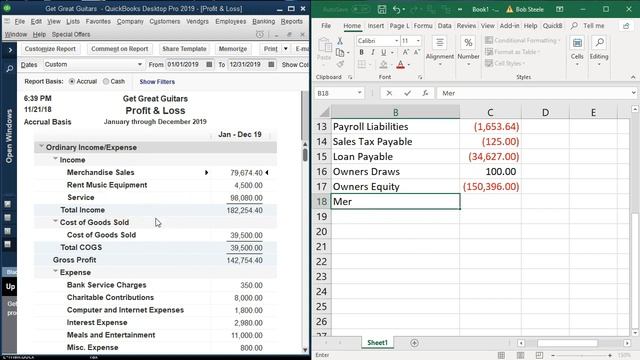The height and width of the screenshot is (360, 640).
Task: Select the Sheet1 worksheet tab
Action: pyautogui.click(x=378, y=343)
